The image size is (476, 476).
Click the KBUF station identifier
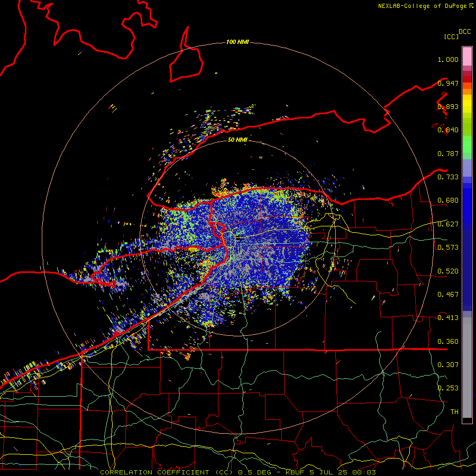click(x=295, y=472)
